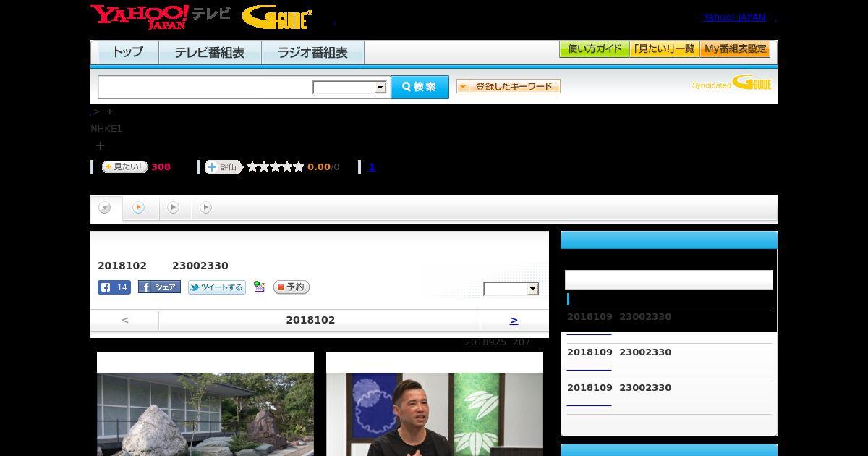Switch to the トップ tab
The image size is (868, 456).
tap(128, 52)
